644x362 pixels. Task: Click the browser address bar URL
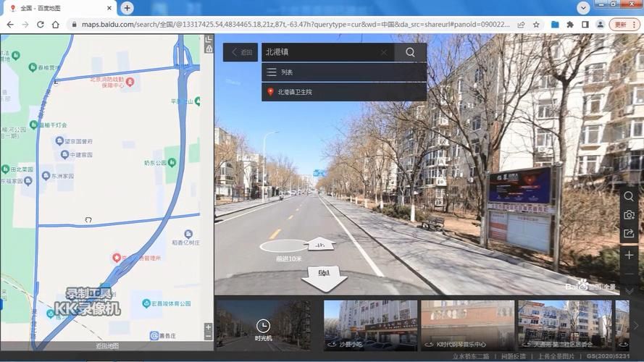[290, 24]
